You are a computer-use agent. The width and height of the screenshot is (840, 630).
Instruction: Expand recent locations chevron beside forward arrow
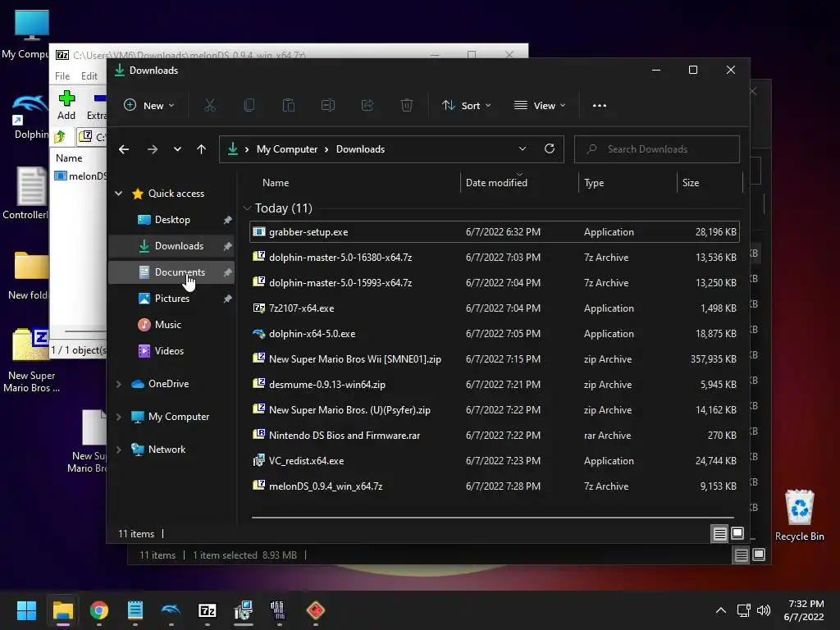point(177,149)
